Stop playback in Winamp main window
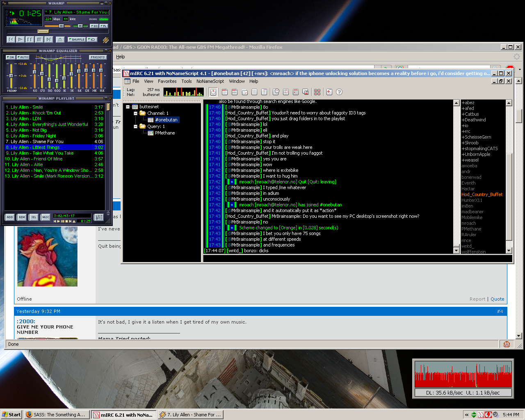The height and width of the screenshot is (420, 525). tap(39, 39)
